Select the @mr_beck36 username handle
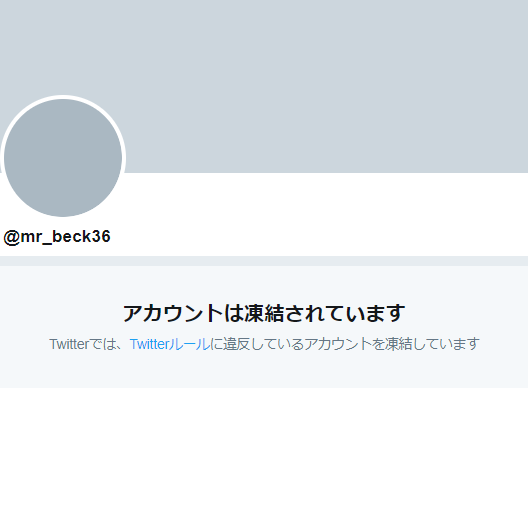 57,237
